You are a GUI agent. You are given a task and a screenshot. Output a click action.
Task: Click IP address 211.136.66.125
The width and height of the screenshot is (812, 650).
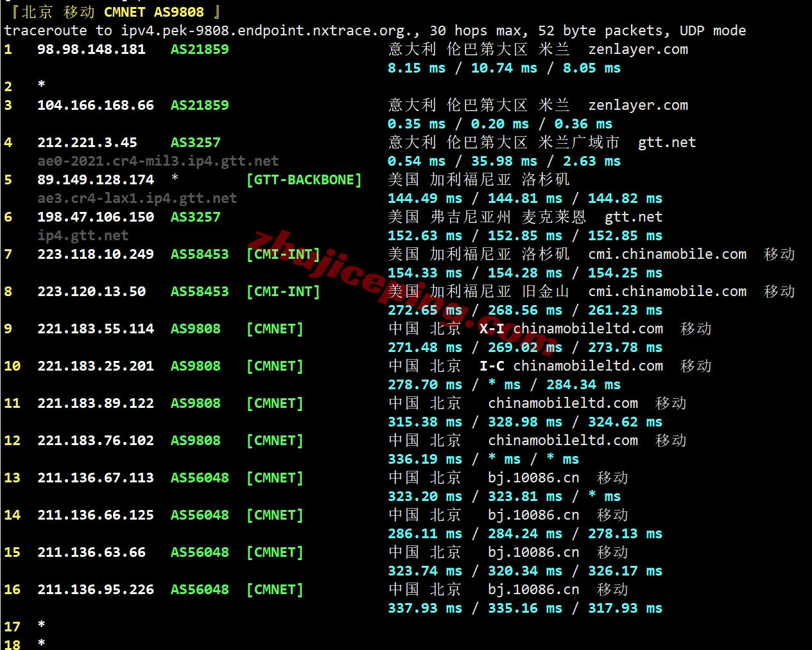click(96, 515)
